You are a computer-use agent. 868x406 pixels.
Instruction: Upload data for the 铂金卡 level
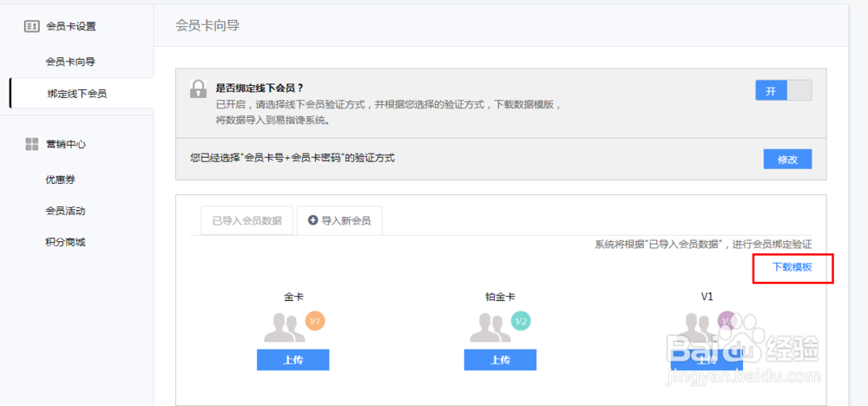point(499,360)
